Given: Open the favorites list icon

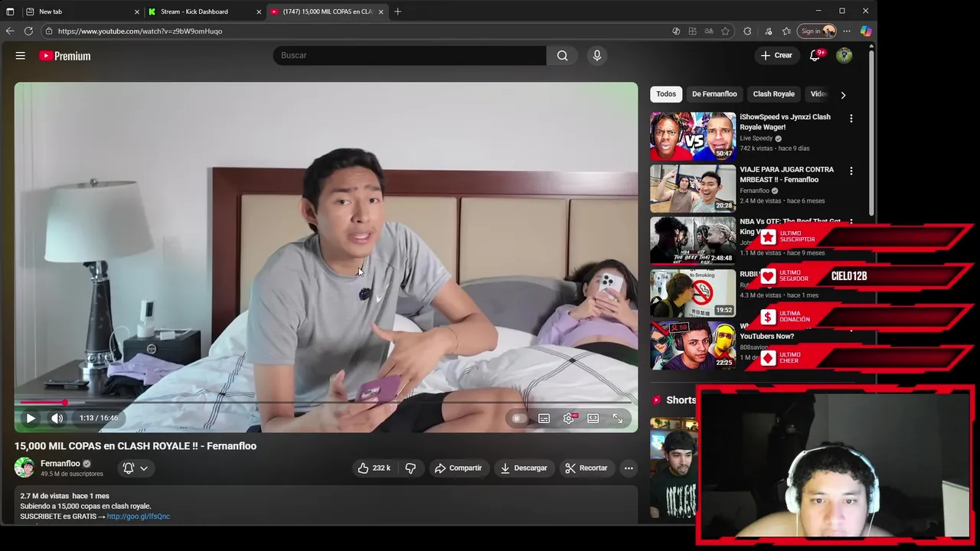Looking at the screenshot, I should pos(786,31).
